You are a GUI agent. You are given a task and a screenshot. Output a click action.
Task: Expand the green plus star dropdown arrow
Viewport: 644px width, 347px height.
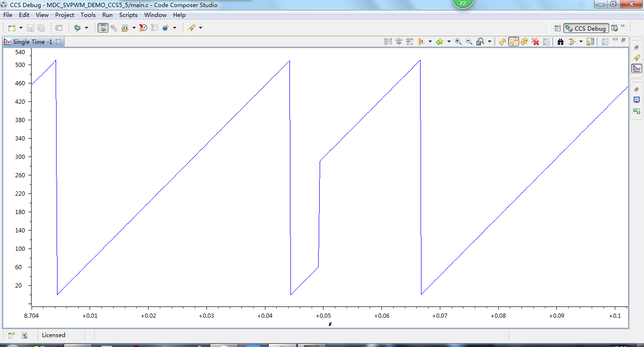click(449, 41)
